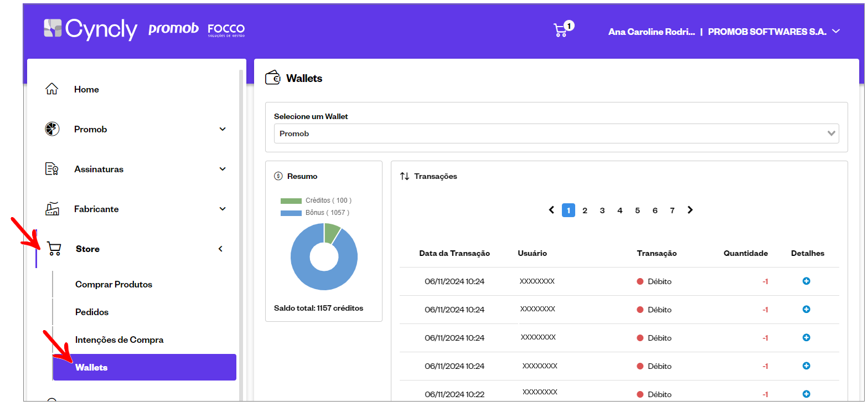Go to transactions page 5
Viewport: 868px width, 406px height.
(x=637, y=210)
